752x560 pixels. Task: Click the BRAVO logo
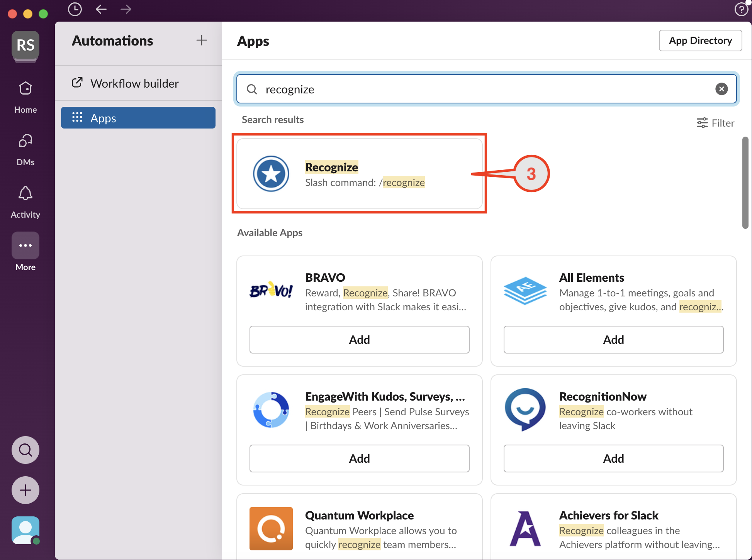[x=271, y=291]
